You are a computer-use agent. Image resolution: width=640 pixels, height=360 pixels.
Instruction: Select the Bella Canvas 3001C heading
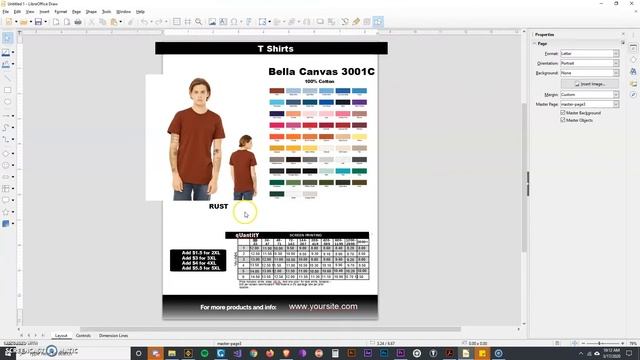pos(322,71)
